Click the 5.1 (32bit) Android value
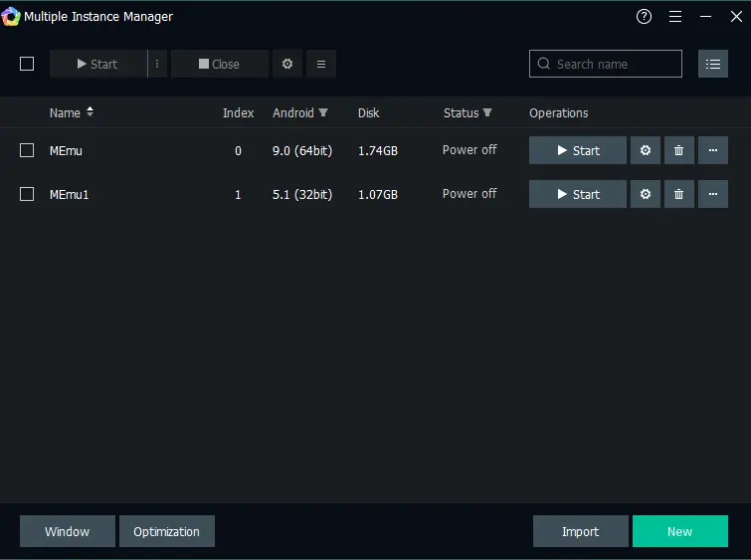The width and height of the screenshot is (751, 560). coord(302,195)
